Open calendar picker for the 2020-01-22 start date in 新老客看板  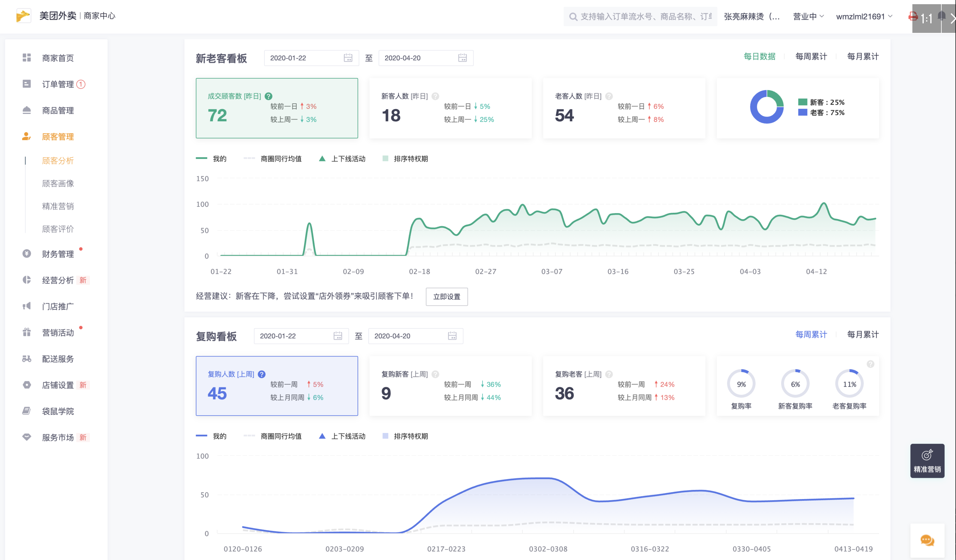point(347,58)
